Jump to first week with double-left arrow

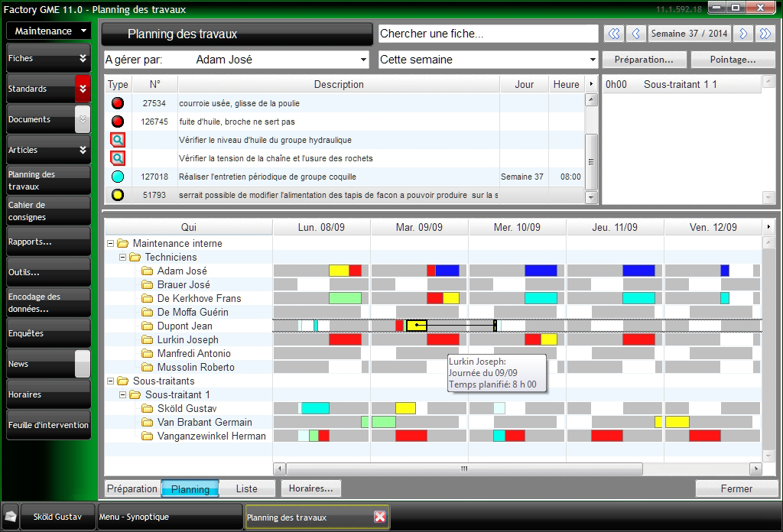pyautogui.click(x=614, y=34)
